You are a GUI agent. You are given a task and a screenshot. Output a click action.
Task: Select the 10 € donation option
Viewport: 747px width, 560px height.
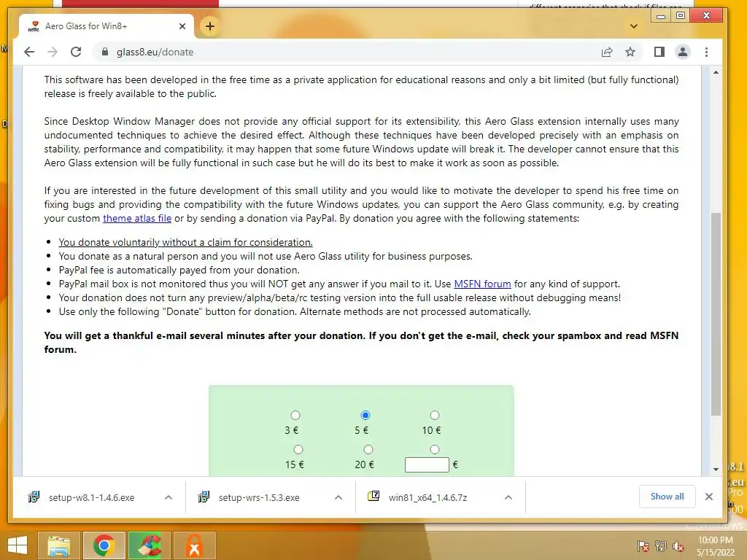pos(435,415)
